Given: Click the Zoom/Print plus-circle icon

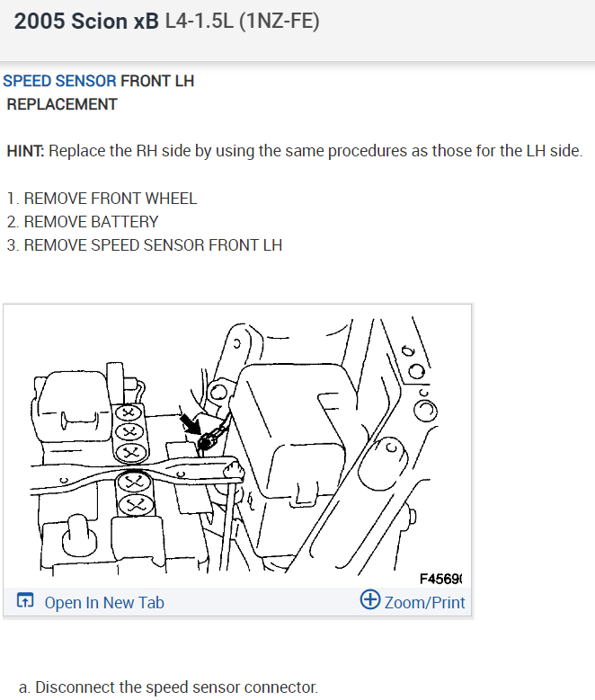Looking at the screenshot, I should click(x=370, y=599).
